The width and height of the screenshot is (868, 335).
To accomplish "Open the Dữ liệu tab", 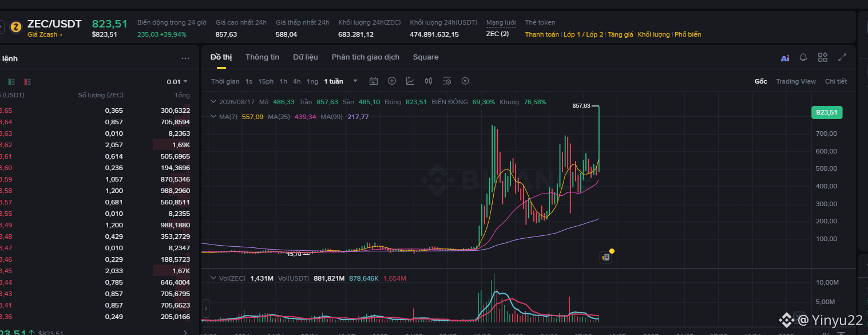I will pos(306,57).
